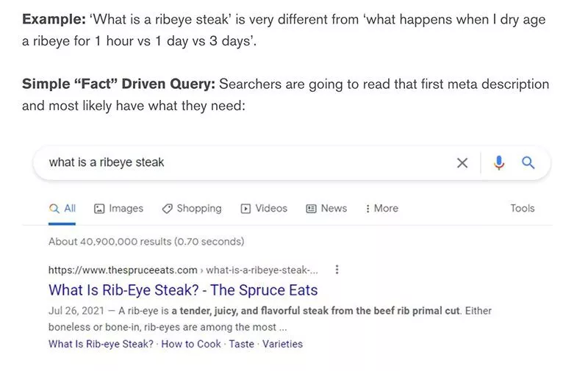This screenshot has height=371, width=588.
Task: Visit the thespruceeats.com URL breadcrumb
Action: point(123,270)
